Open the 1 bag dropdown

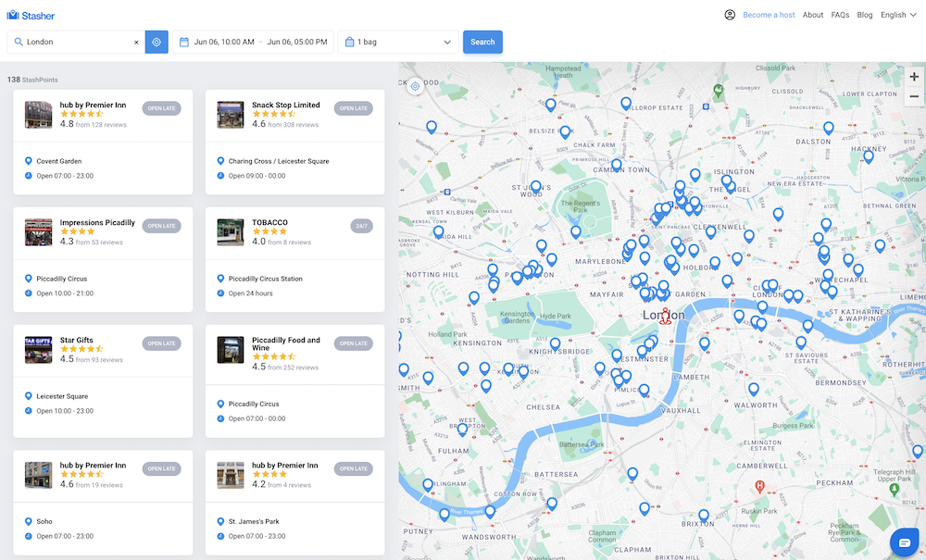[x=398, y=42]
